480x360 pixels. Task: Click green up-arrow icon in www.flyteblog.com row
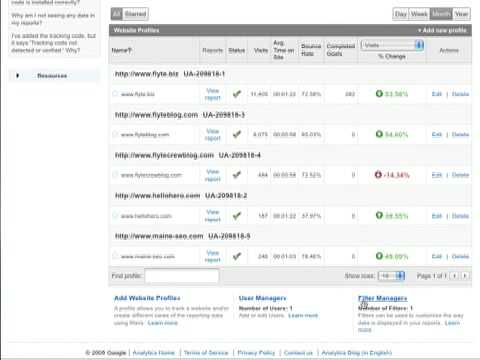tap(379, 134)
